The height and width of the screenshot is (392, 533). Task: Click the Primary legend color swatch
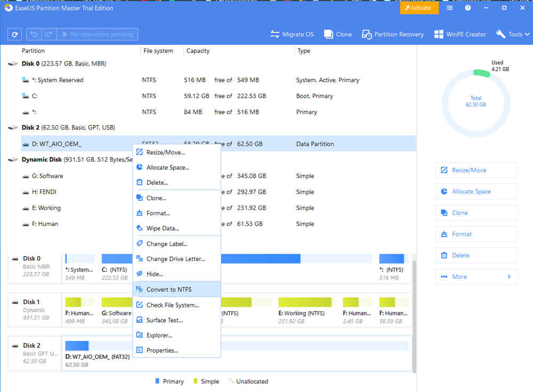tap(157, 381)
